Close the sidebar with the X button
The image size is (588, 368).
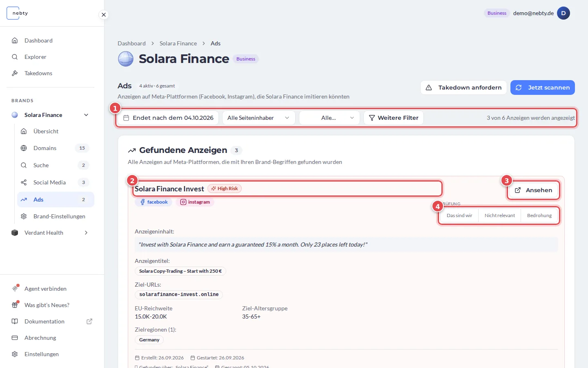coord(104,15)
